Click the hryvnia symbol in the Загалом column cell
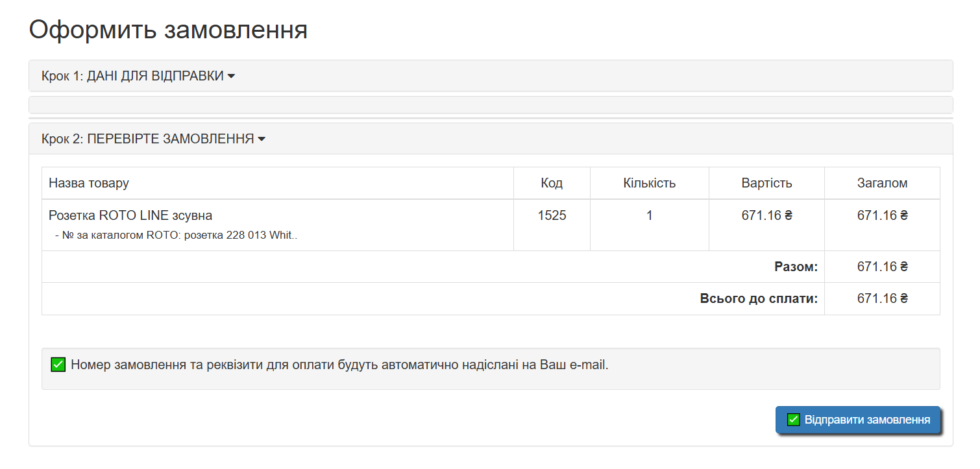This screenshot has width=980, height=469. (903, 215)
